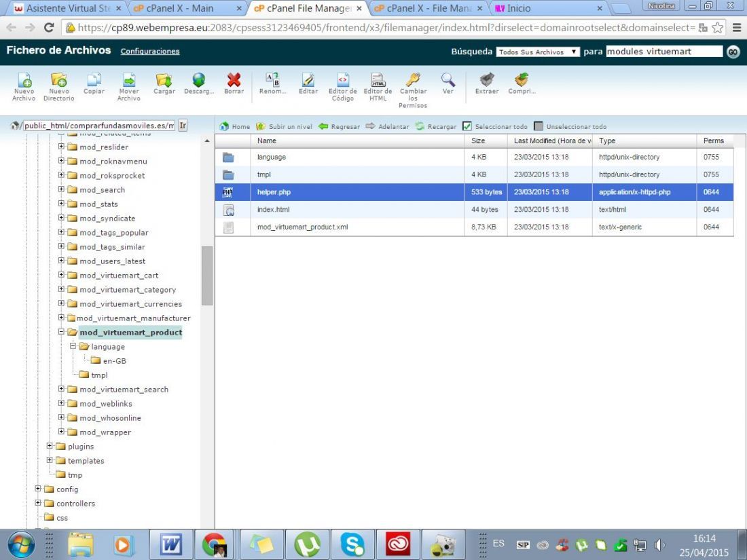747x560 pixels.
Task: Click the browser address bar URL
Action: [x=386, y=28]
